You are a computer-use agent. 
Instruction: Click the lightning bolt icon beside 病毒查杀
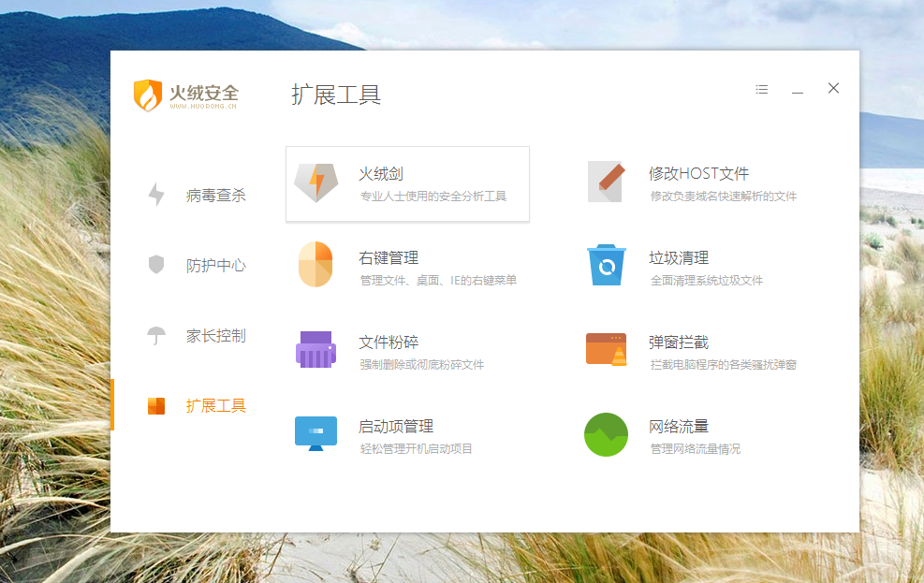pos(156,195)
